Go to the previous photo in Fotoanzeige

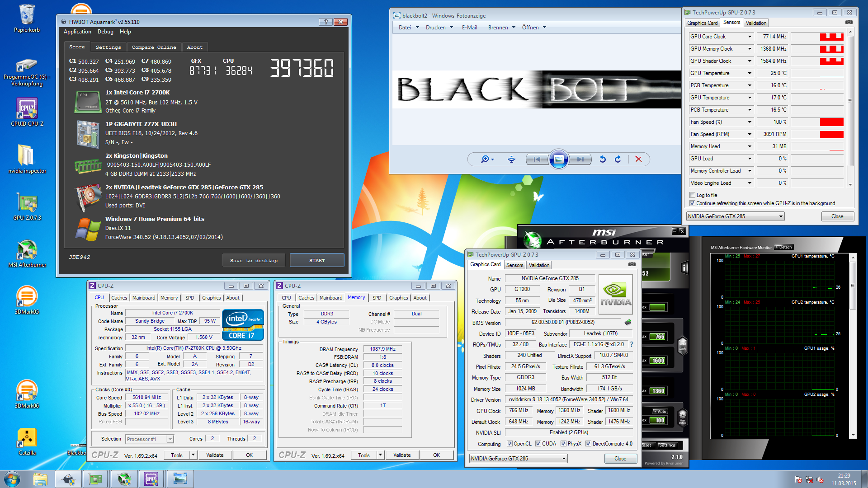[537, 159]
